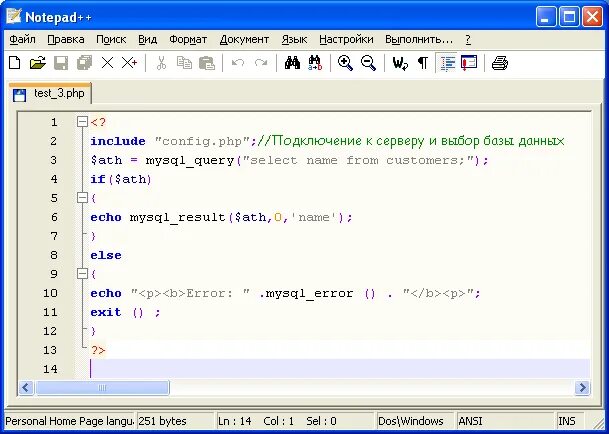Open the Документ menu
This screenshot has height=434, width=609.
coord(244,40)
